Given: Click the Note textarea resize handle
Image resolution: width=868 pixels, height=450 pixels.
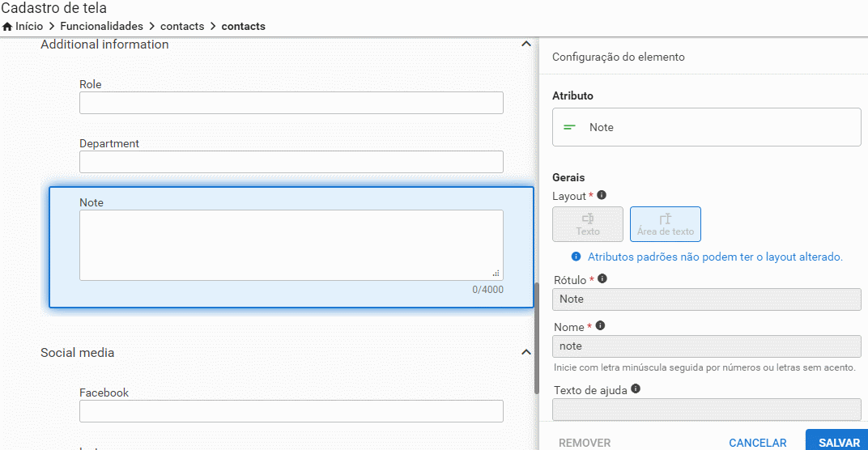Looking at the screenshot, I should [x=496, y=274].
